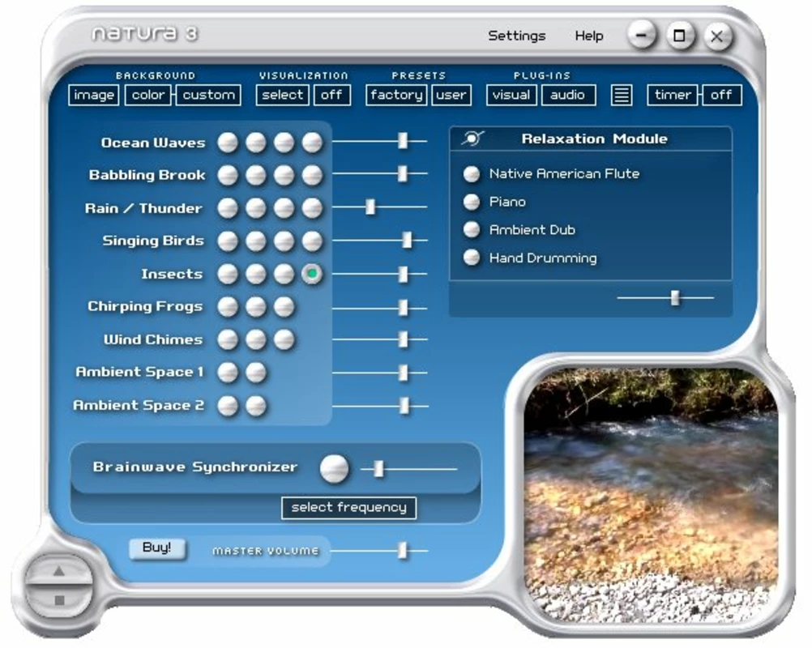This screenshot has width=812, height=648.
Task: Activate the second Insects sound button
Action: point(256,274)
